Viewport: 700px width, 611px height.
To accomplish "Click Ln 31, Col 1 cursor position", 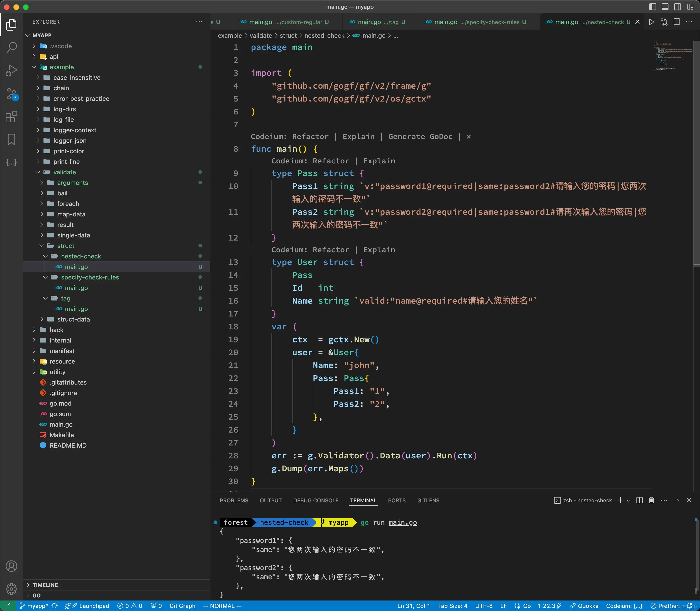I will coord(413,606).
